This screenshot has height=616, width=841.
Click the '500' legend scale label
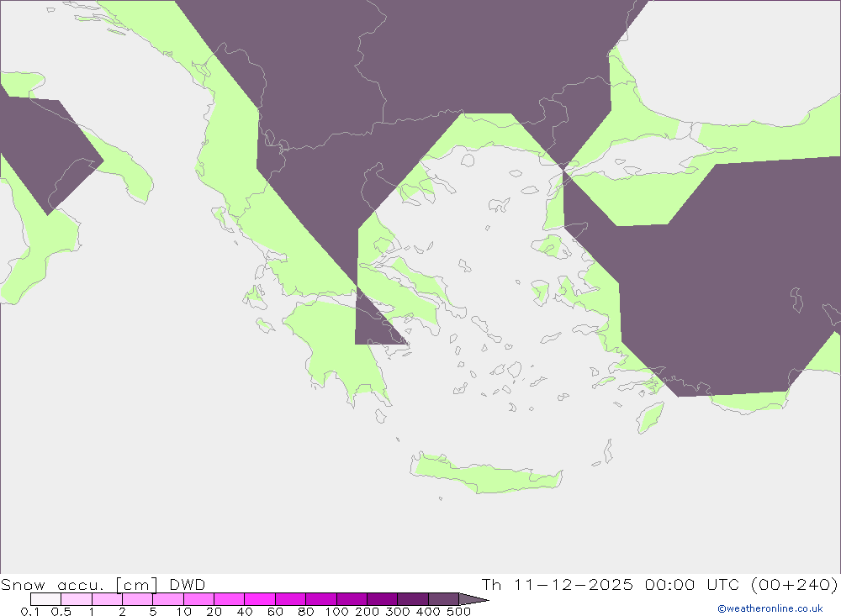coord(458,611)
